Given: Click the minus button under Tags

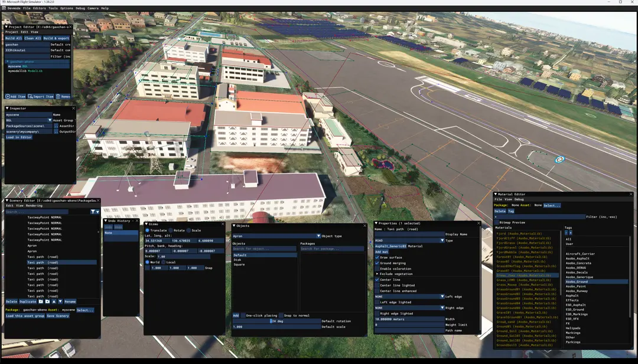Looking at the screenshot, I should pos(566,233).
